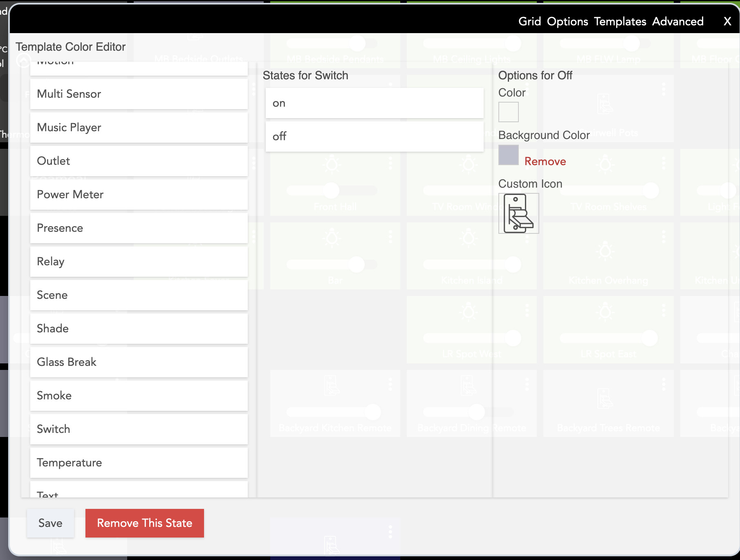Open the Options menu

coord(567,21)
